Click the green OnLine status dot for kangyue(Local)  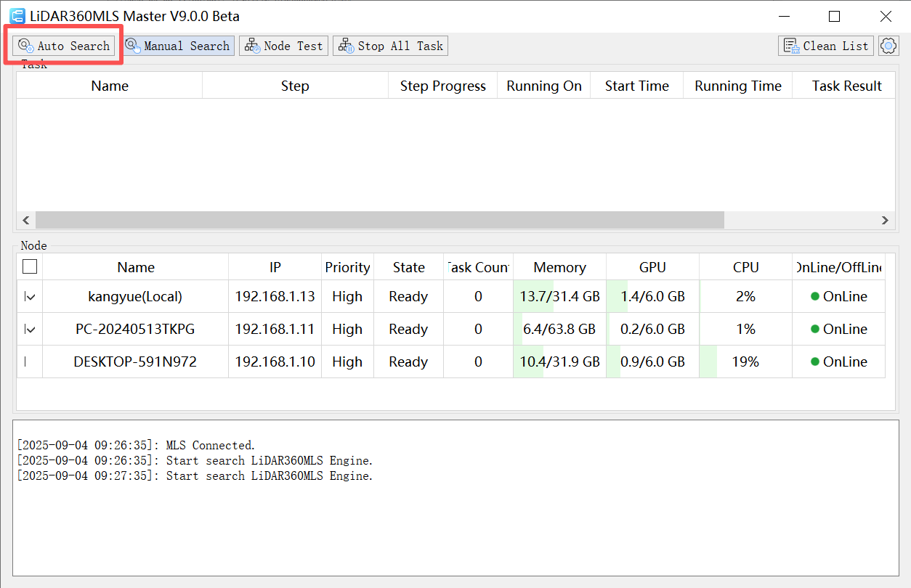(815, 296)
